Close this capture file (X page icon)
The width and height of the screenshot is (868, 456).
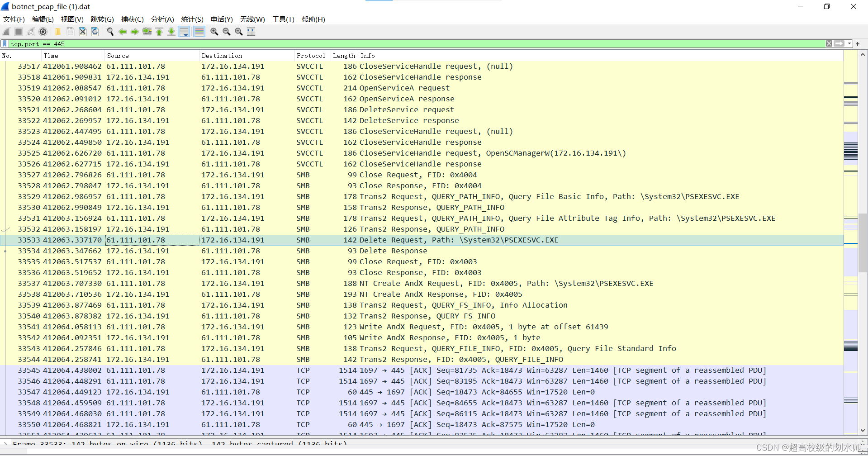point(82,32)
